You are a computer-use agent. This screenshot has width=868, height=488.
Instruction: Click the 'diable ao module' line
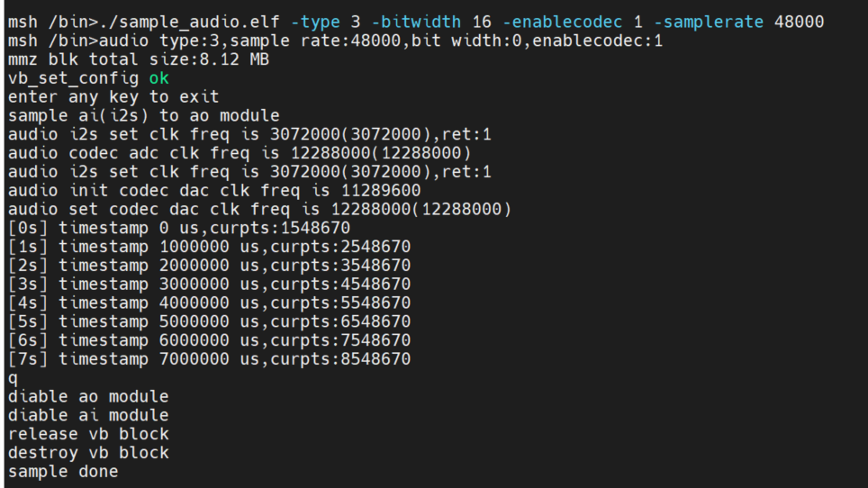[x=88, y=397]
